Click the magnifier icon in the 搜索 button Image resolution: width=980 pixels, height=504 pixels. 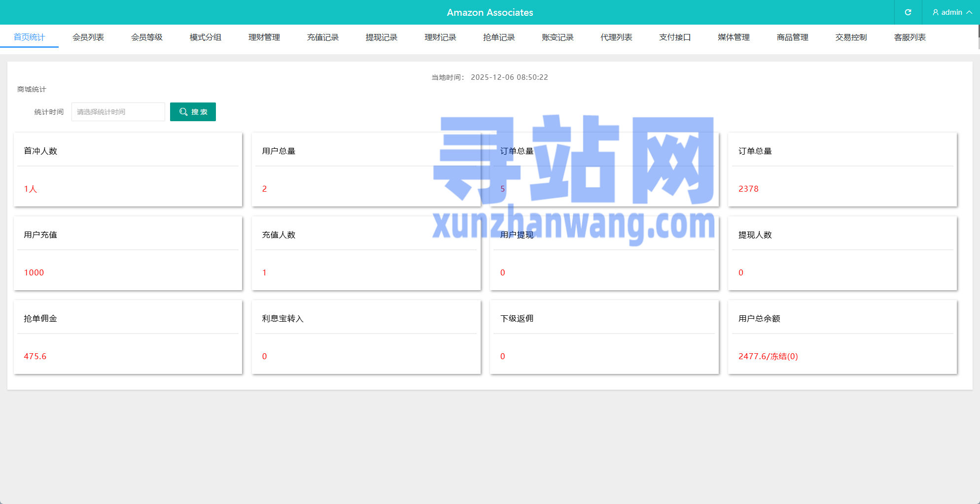(183, 111)
